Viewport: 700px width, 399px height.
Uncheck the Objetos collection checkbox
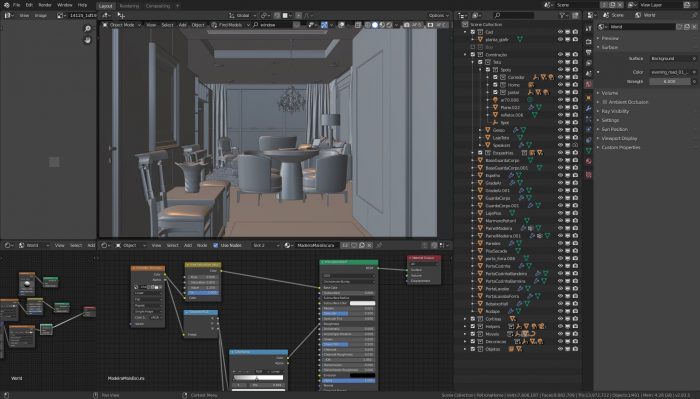click(473, 349)
